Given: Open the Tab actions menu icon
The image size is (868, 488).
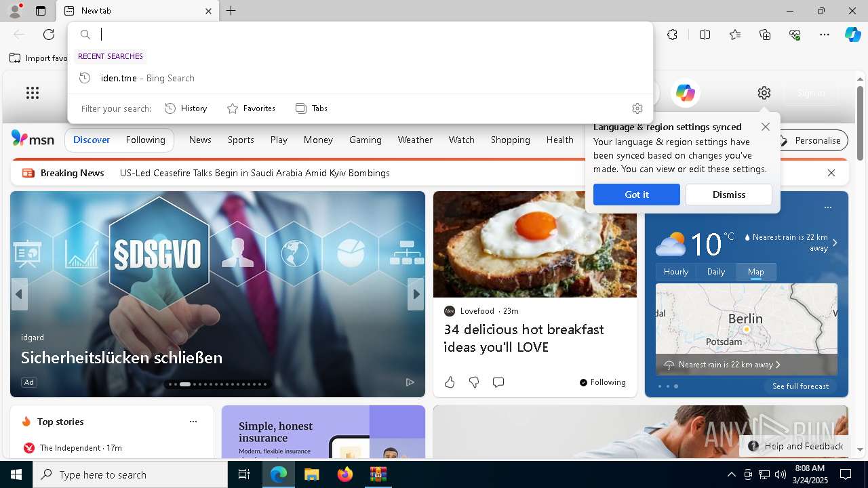Looking at the screenshot, I should (x=41, y=11).
